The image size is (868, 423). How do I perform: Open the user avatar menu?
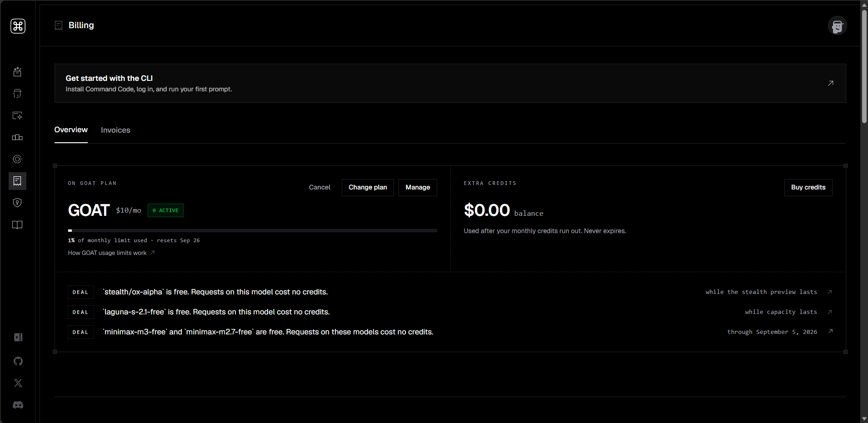coord(837,26)
